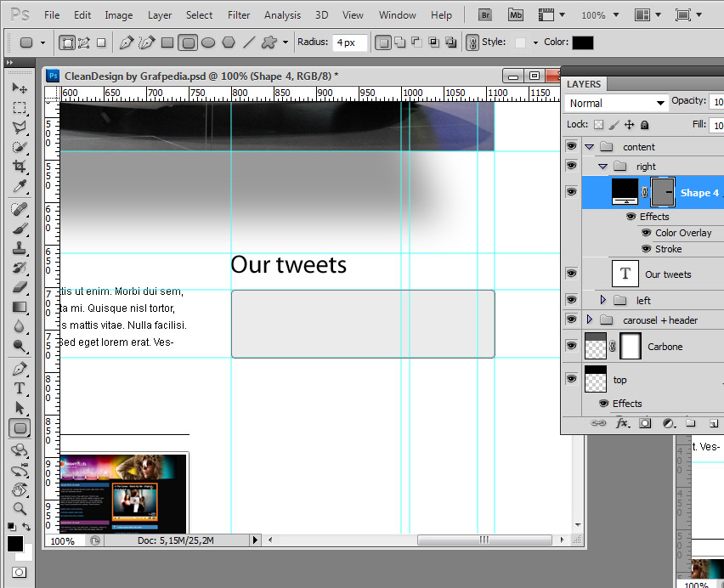
Task: Select the Type tool
Action: [x=20, y=388]
